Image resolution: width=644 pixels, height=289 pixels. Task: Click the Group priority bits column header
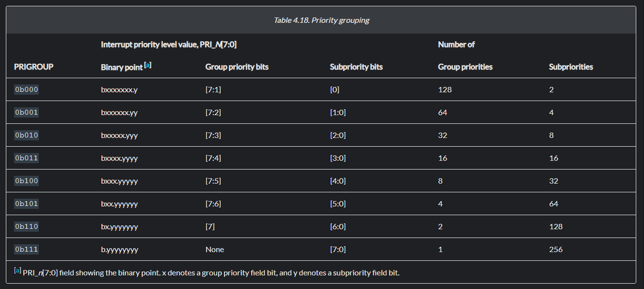tap(237, 67)
